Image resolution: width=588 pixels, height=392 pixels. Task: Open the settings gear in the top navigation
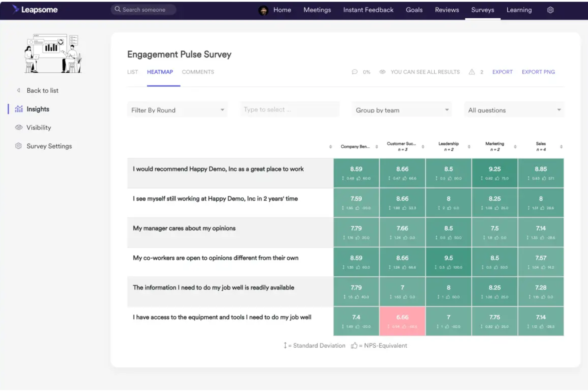pyautogui.click(x=550, y=10)
